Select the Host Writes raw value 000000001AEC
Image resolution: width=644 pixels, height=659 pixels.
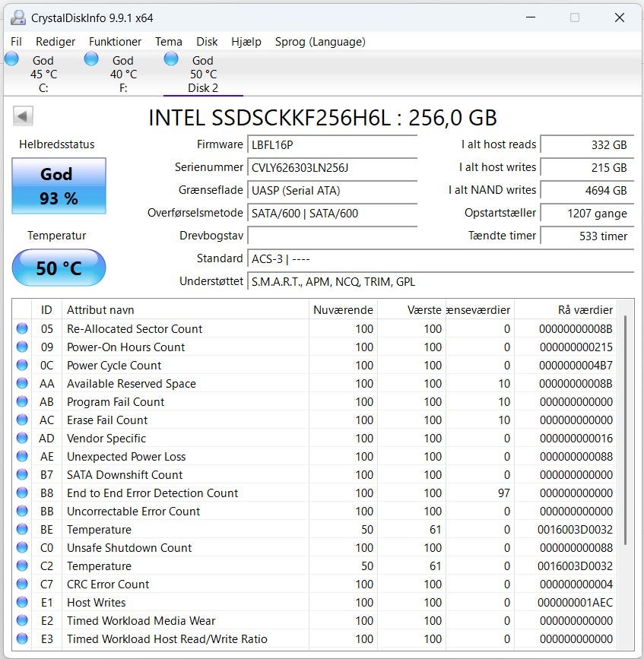click(575, 602)
